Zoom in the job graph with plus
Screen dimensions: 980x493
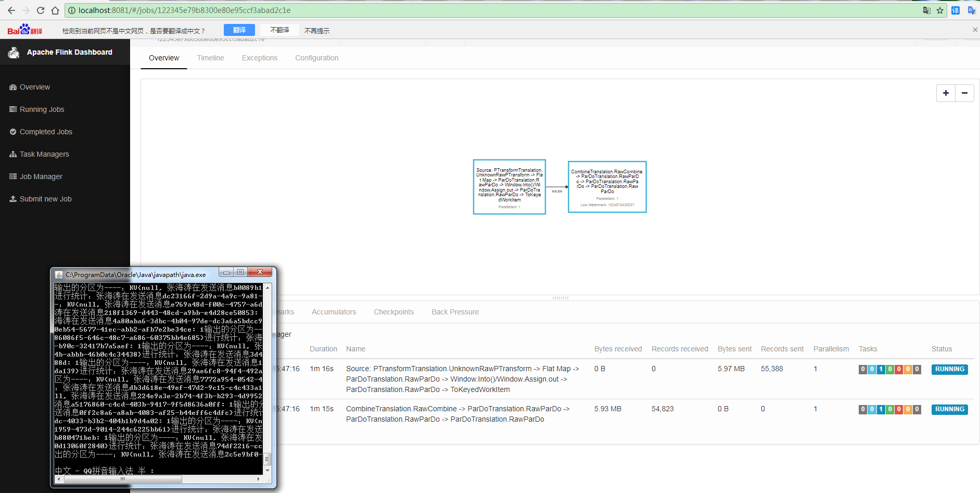pos(946,93)
